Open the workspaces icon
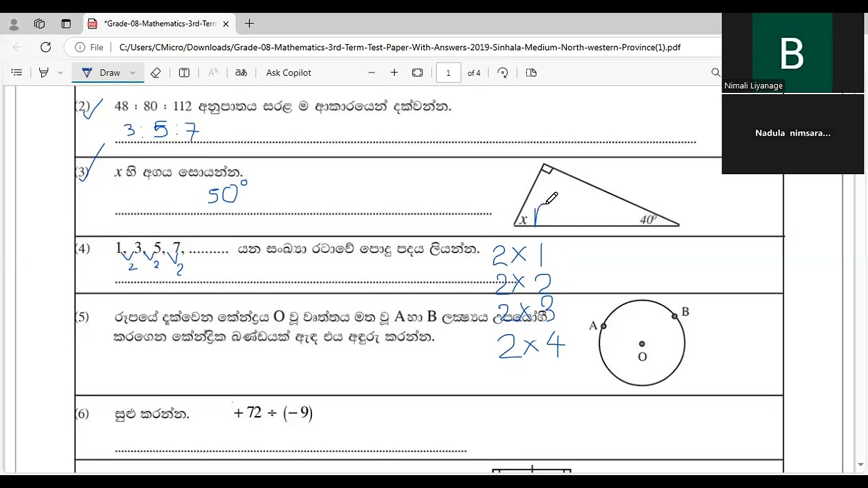 39,24
